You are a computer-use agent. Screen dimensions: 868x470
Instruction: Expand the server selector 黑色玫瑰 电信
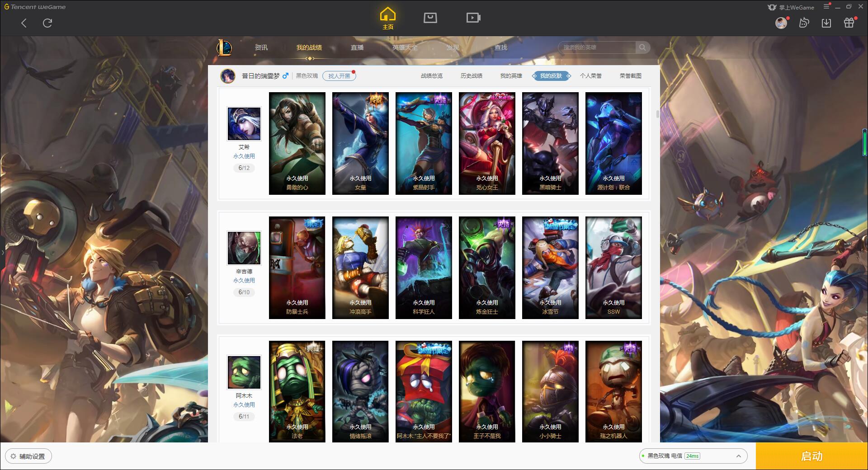pyautogui.click(x=693, y=456)
